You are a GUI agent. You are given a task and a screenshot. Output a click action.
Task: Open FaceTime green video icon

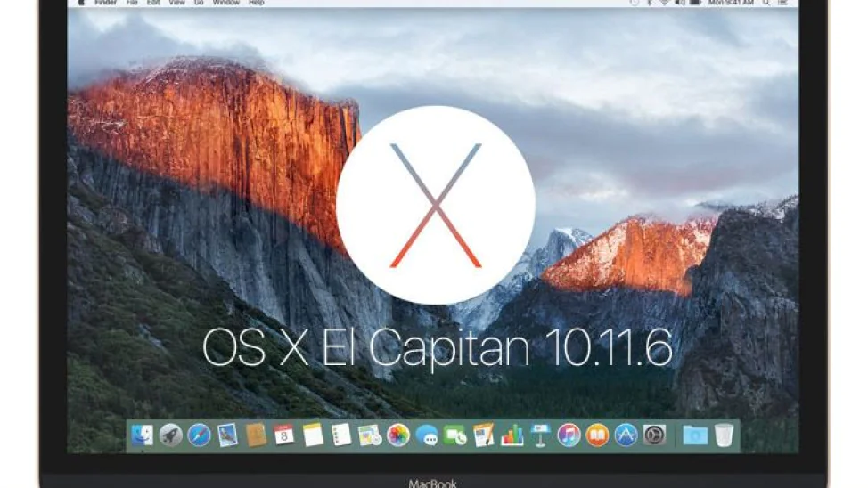pyautogui.click(x=455, y=435)
